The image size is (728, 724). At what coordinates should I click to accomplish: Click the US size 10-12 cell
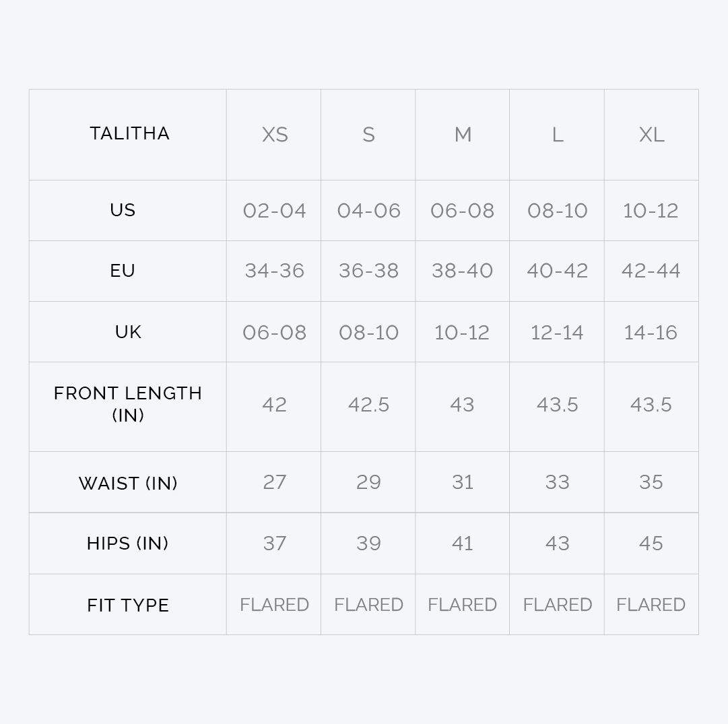[x=651, y=211]
